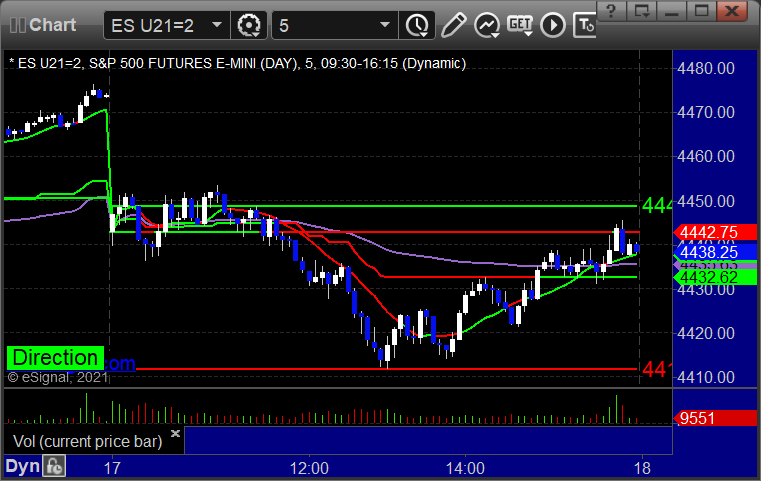The image size is (761, 481).
Task: Click the Chart window grip handle icon
Action: (x=17, y=25)
